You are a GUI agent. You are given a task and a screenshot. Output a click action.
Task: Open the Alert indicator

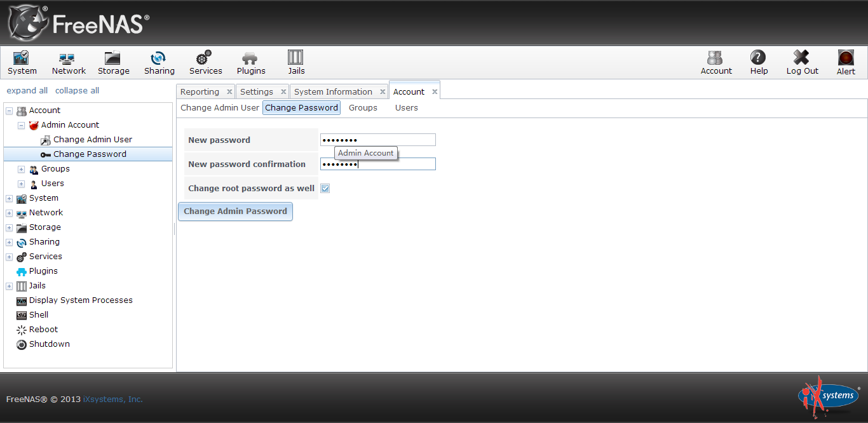[846, 63]
